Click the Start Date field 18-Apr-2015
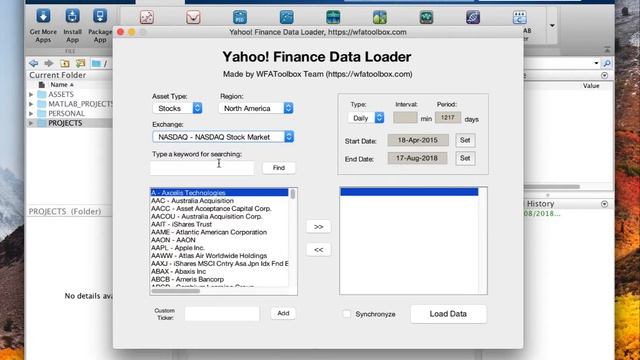Image resolution: width=640 pixels, height=360 pixels. pos(418,140)
